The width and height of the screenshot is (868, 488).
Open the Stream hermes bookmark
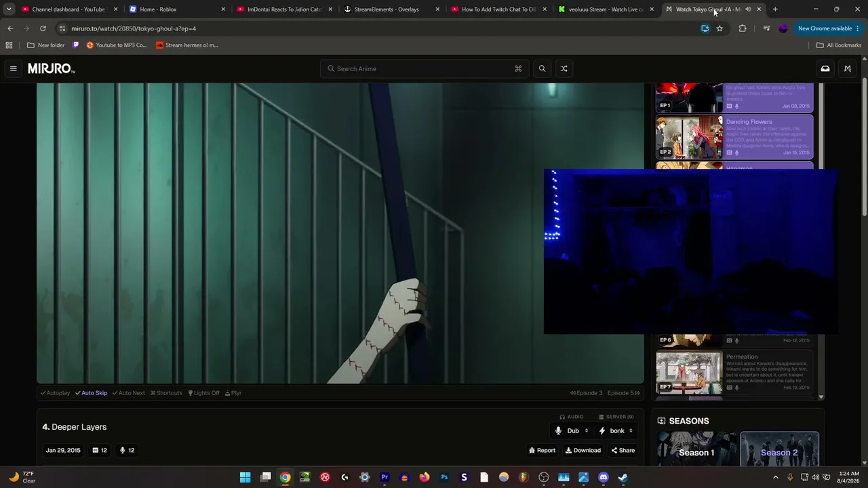click(186, 45)
